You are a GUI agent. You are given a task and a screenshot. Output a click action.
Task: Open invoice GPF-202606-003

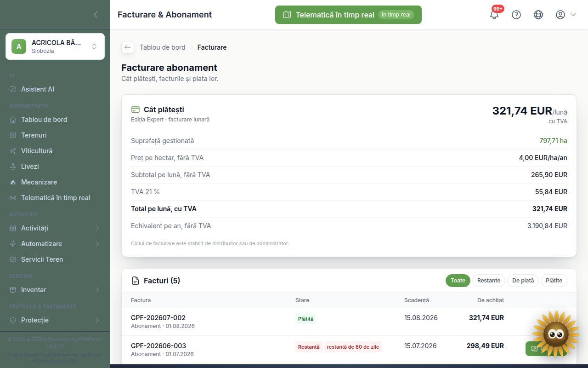158,346
